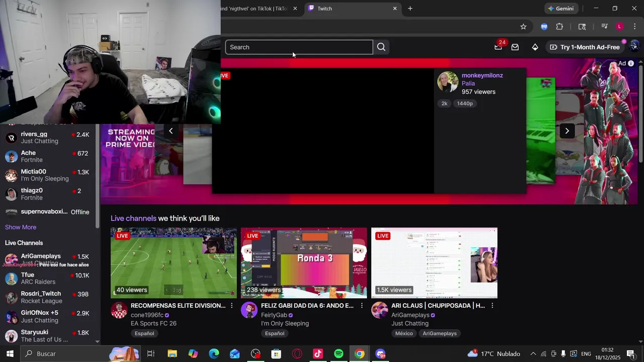Screen dimensions: 644x362
Task: Open Chrome profile 'L' avatar
Action: click(x=620, y=27)
